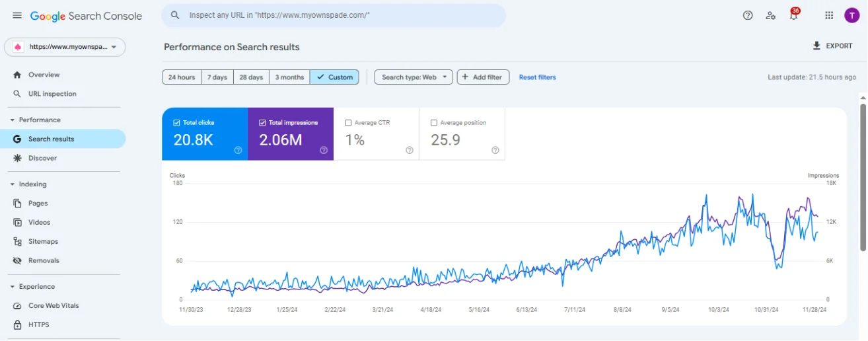The width and height of the screenshot is (868, 341).
Task: Click the Total clicks metric card
Action: 205,134
